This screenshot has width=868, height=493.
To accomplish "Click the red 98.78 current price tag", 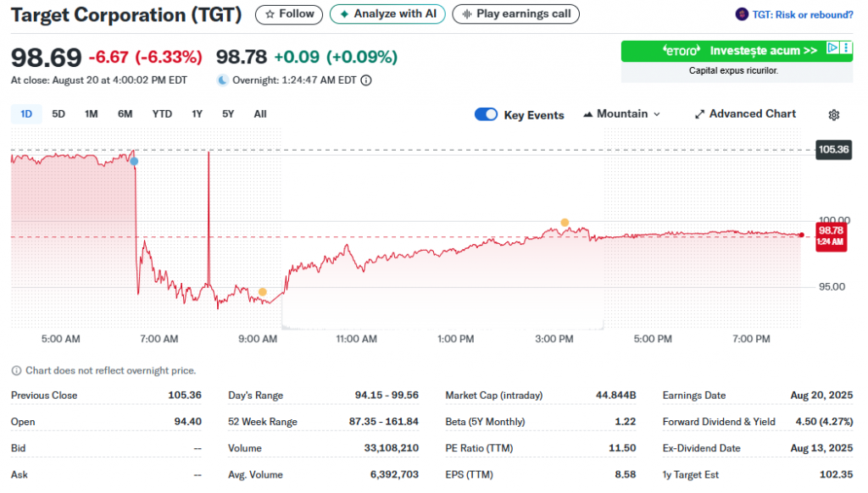I will click(831, 236).
